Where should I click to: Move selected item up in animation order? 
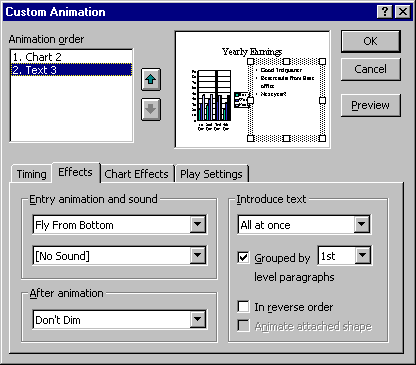(x=151, y=79)
